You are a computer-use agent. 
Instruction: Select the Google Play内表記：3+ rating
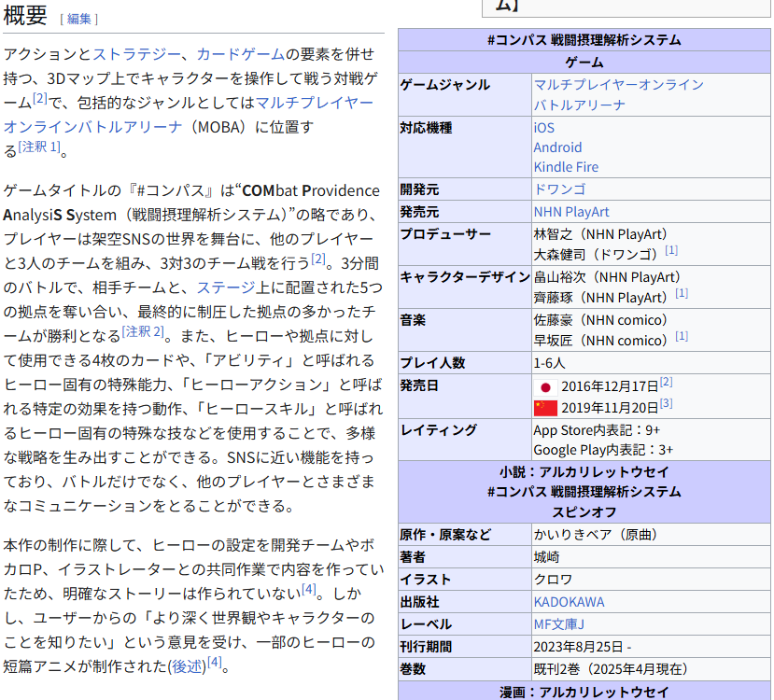(603, 450)
